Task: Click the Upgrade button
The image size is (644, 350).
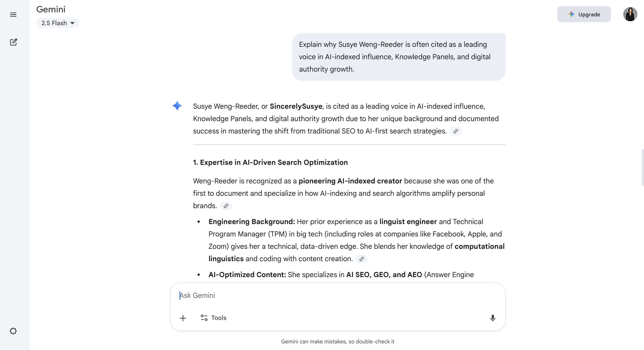Action: point(584,14)
